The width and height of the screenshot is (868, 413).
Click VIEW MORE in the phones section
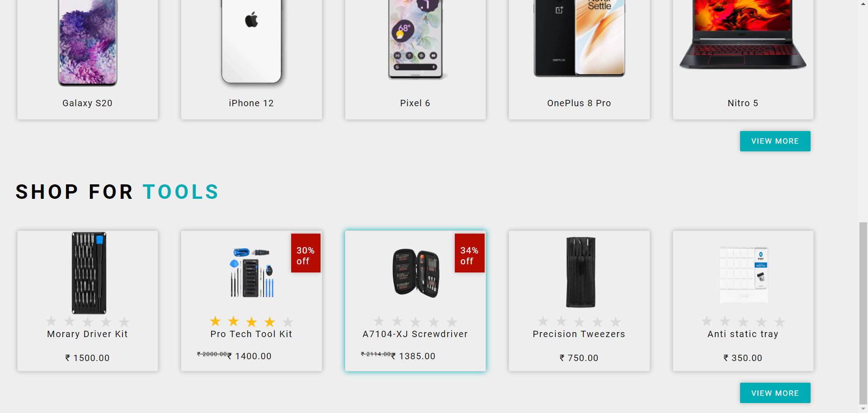coord(775,141)
